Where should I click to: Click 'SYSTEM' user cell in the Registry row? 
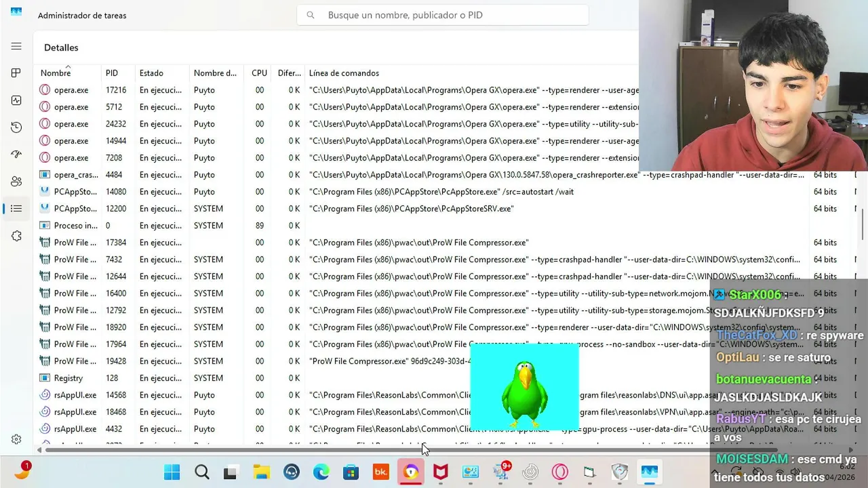click(208, 378)
